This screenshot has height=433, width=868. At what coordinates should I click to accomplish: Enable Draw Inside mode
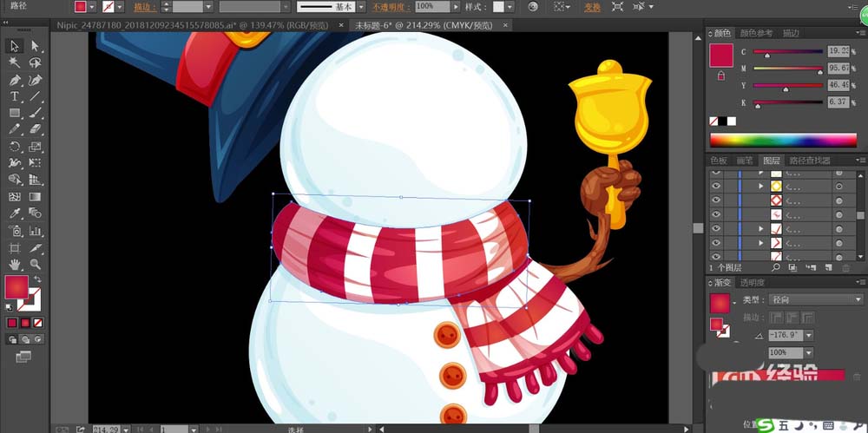[38, 339]
